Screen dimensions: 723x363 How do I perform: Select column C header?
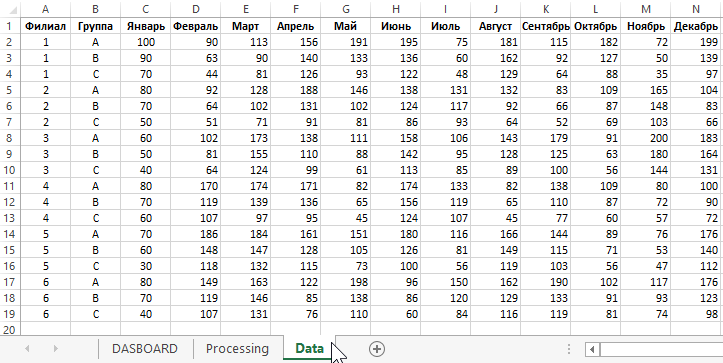(145, 9)
